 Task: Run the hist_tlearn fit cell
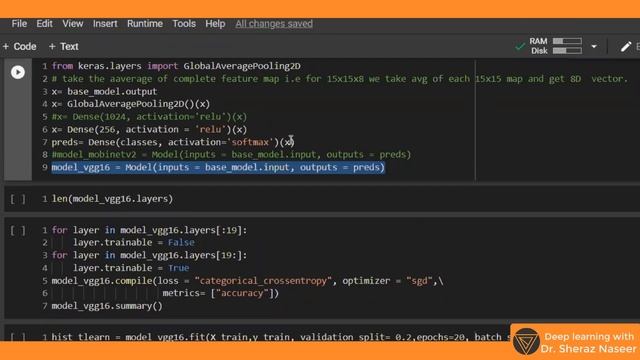18,337
